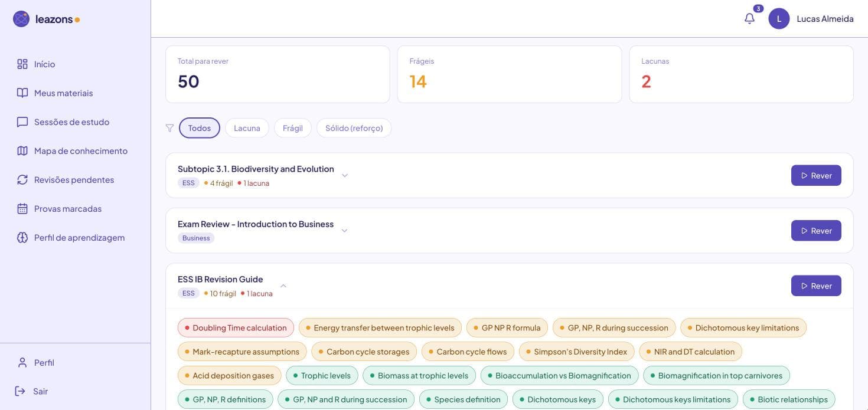Click the Provas marcadas calendar icon
The width and height of the screenshot is (868, 410).
point(22,209)
